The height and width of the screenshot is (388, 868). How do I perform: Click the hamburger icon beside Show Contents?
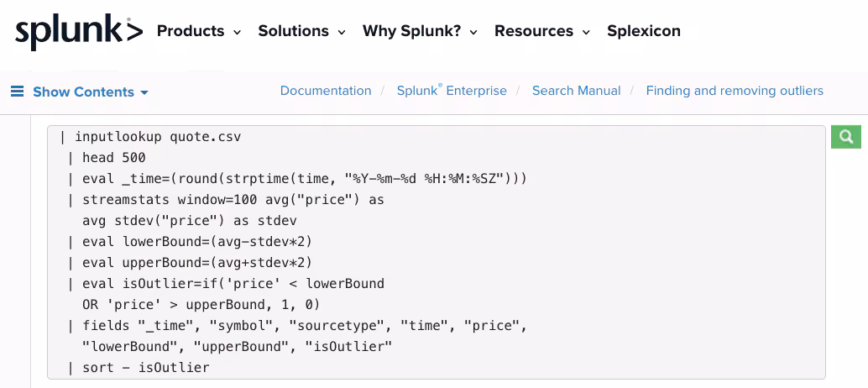click(17, 92)
